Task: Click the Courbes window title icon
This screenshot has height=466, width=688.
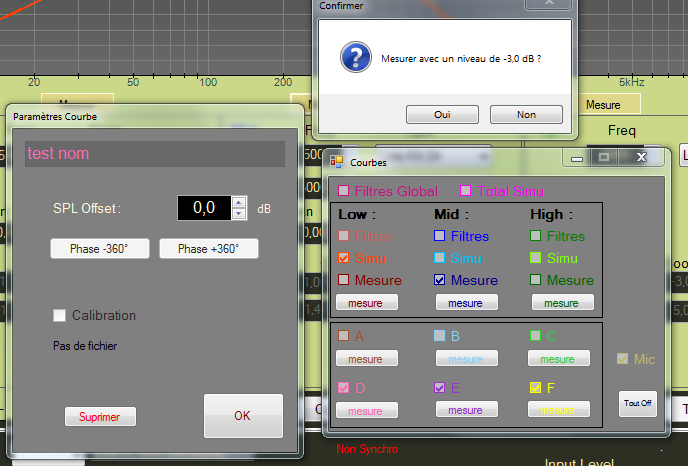Action: (337, 160)
